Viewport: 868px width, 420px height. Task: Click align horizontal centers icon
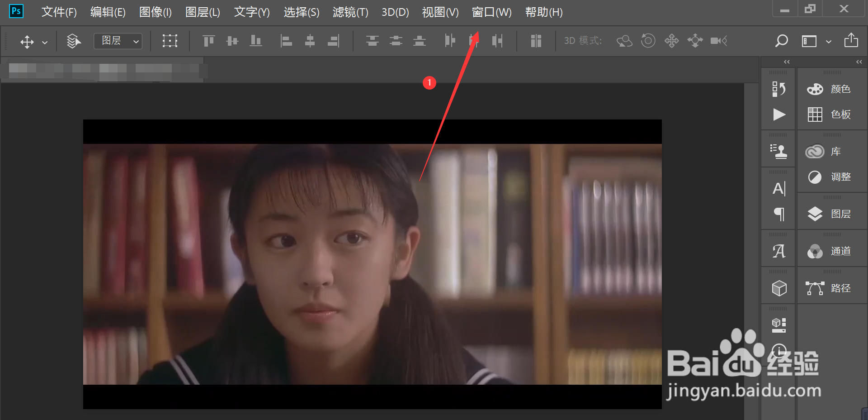pos(310,41)
